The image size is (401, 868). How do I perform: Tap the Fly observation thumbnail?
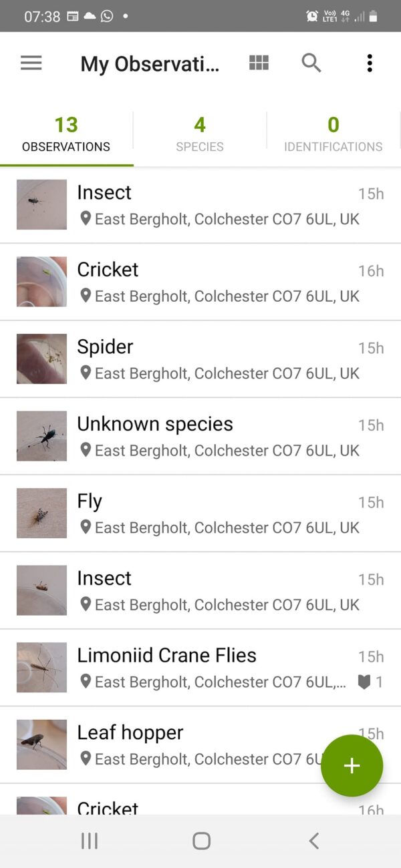click(41, 513)
